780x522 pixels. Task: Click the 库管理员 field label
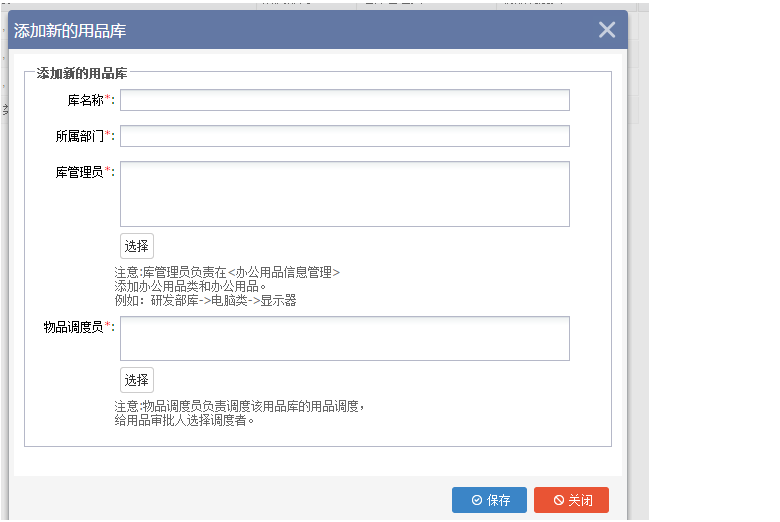tap(79, 172)
